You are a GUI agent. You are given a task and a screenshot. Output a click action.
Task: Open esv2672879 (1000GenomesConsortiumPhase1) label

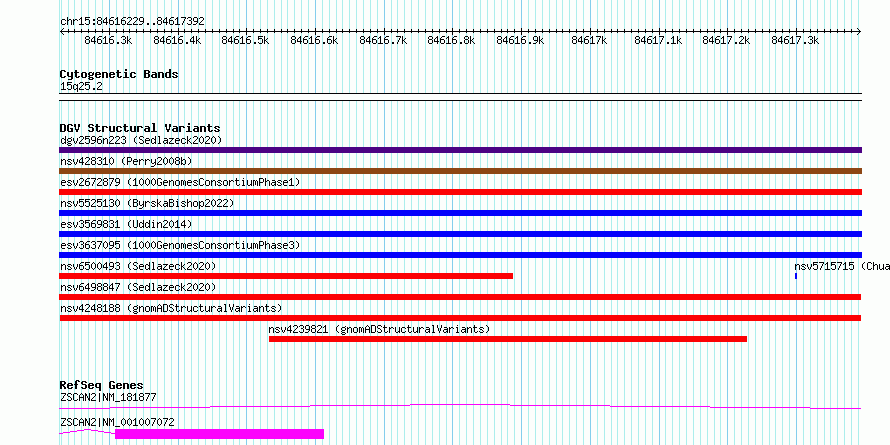(180, 182)
